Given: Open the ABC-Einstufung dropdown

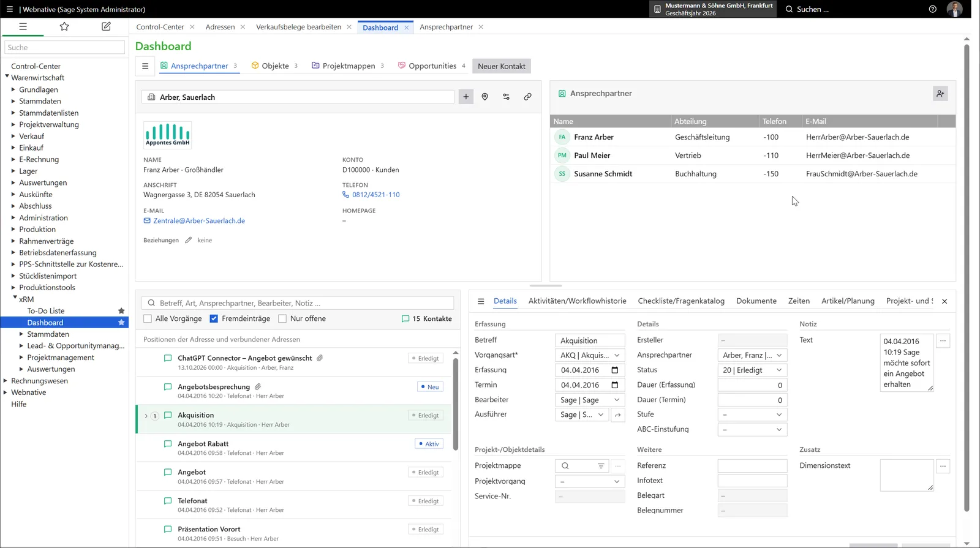Looking at the screenshot, I should pos(752,430).
